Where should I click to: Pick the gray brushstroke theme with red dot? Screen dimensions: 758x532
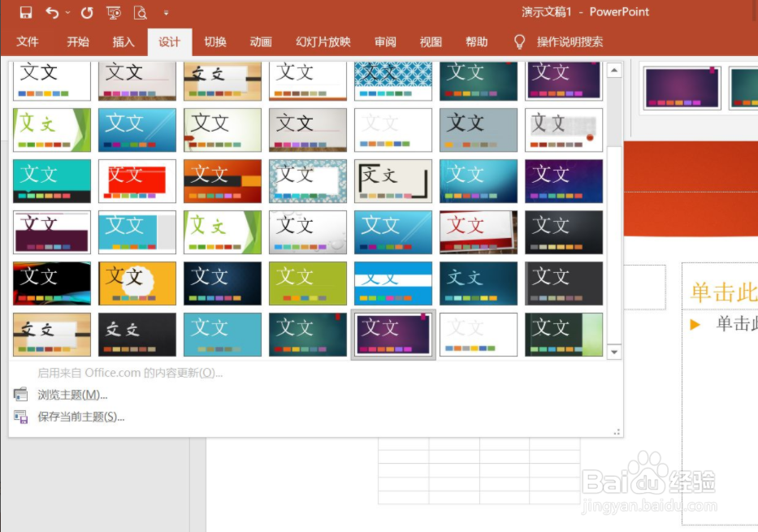[x=564, y=130]
